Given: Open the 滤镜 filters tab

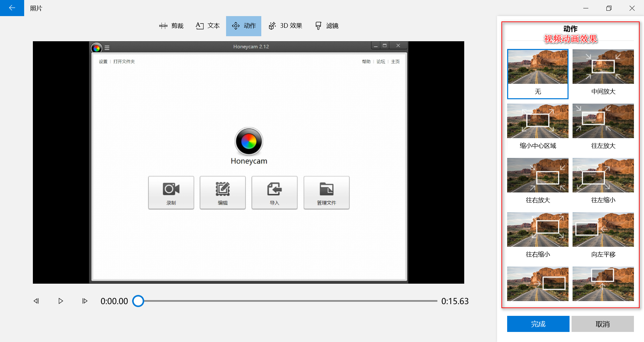Looking at the screenshot, I should (327, 26).
